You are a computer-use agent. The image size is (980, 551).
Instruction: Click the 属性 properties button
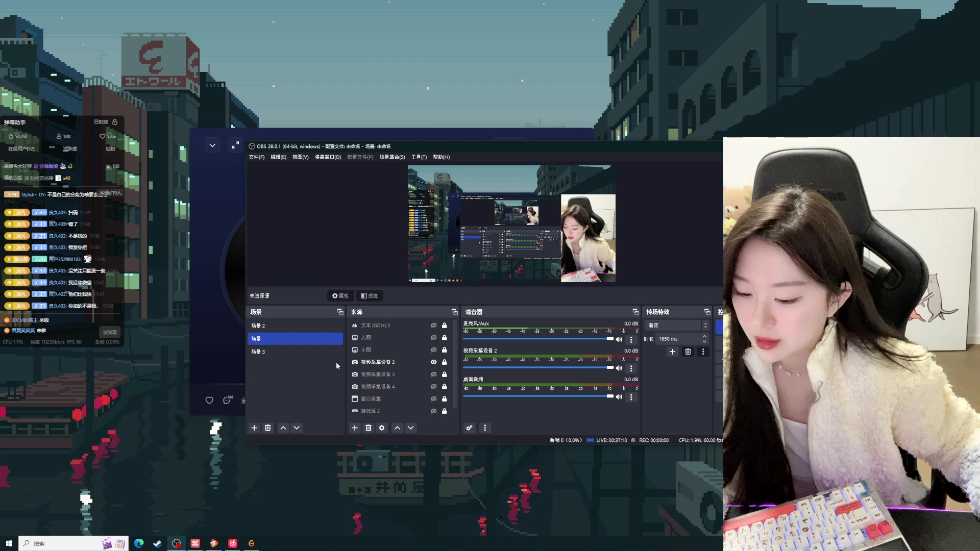tap(340, 296)
